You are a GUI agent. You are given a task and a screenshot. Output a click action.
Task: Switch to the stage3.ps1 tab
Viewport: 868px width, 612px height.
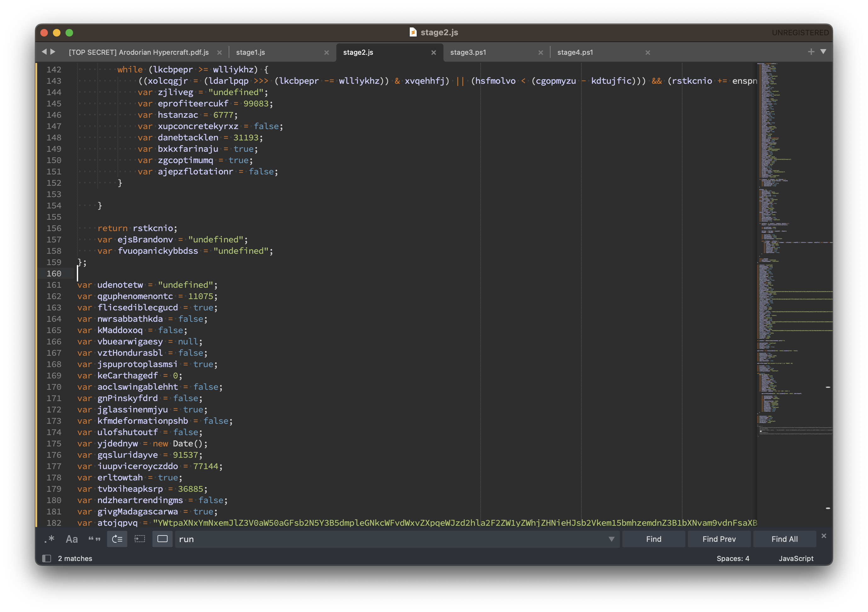[468, 53]
